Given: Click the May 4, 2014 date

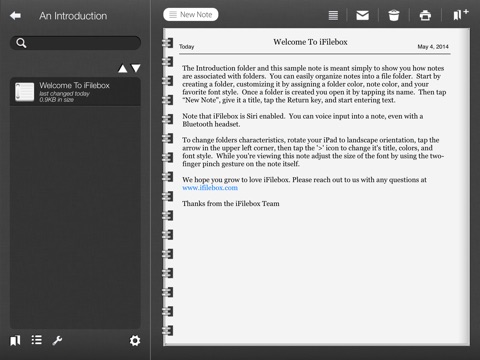Looking at the screenshot, I should coord(433,47).
